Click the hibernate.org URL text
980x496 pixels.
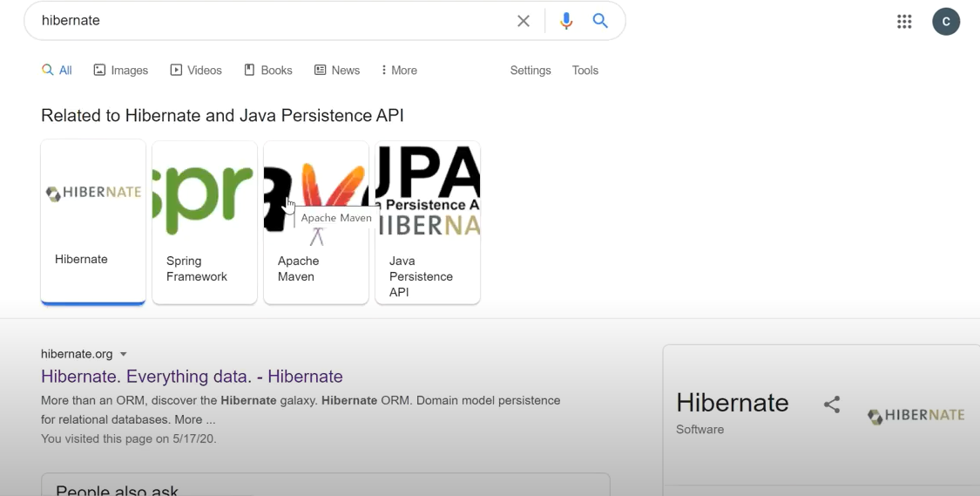(x=77, y=354)
